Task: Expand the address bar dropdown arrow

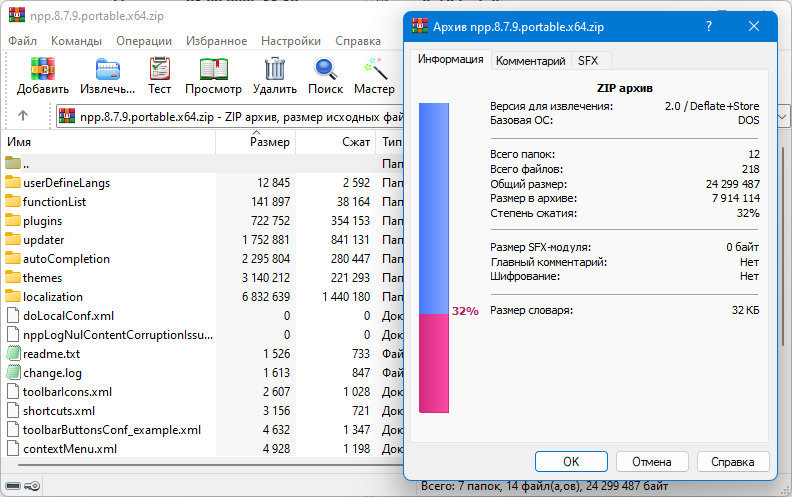Action: click(x=782, y=117)
